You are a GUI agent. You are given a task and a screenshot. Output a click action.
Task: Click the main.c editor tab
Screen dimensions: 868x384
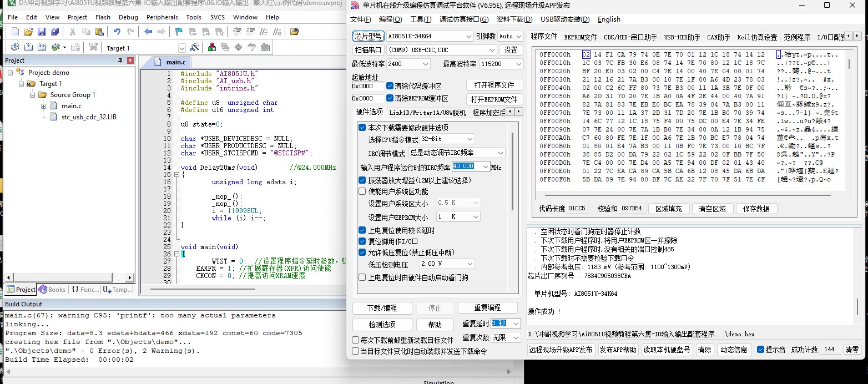(176, 62)
